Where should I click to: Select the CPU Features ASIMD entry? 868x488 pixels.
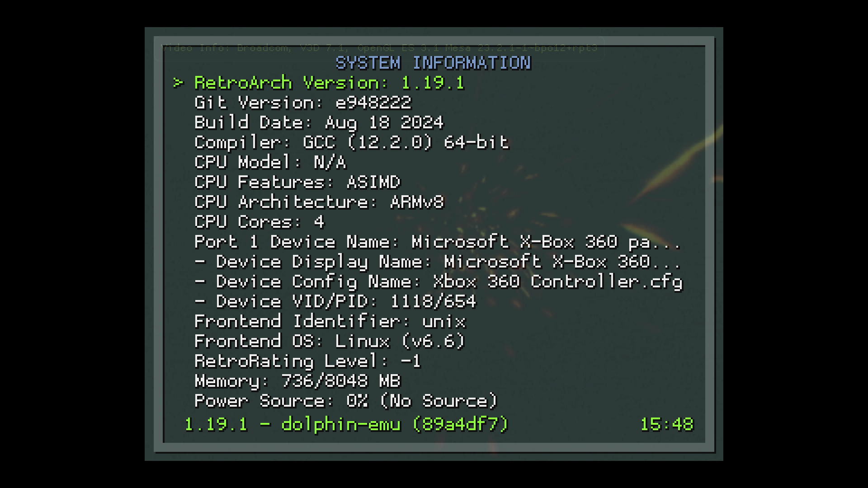click(x=297, y=183)
